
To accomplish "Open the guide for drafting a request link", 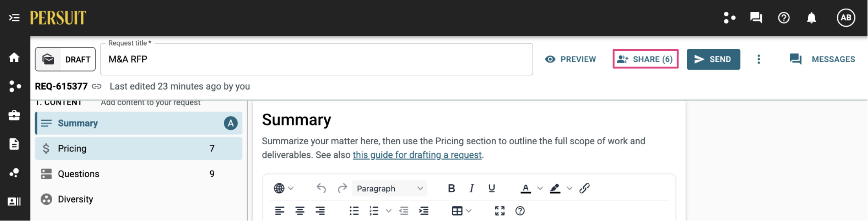I will coord(417,155).
